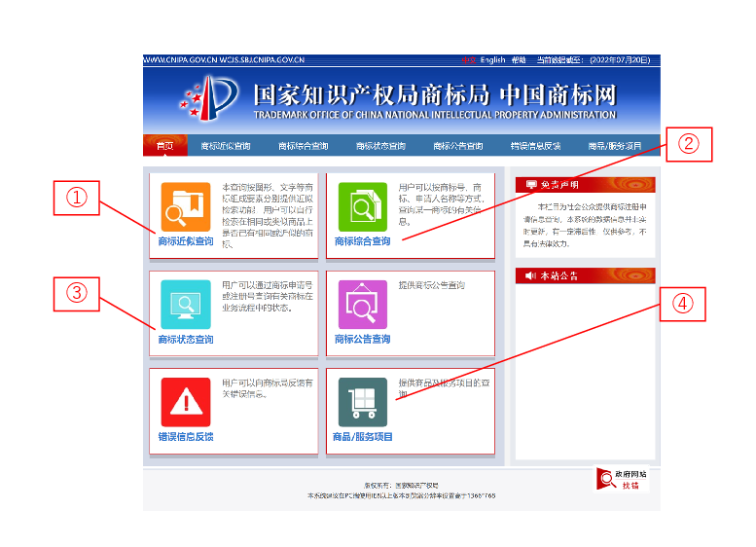Open 商标综合查询 in the navigation bar

click(x=304, y=146)
